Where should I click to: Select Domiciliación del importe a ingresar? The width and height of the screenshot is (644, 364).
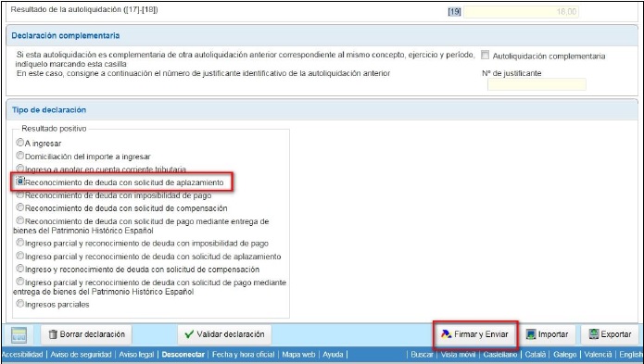coord(19,156)
